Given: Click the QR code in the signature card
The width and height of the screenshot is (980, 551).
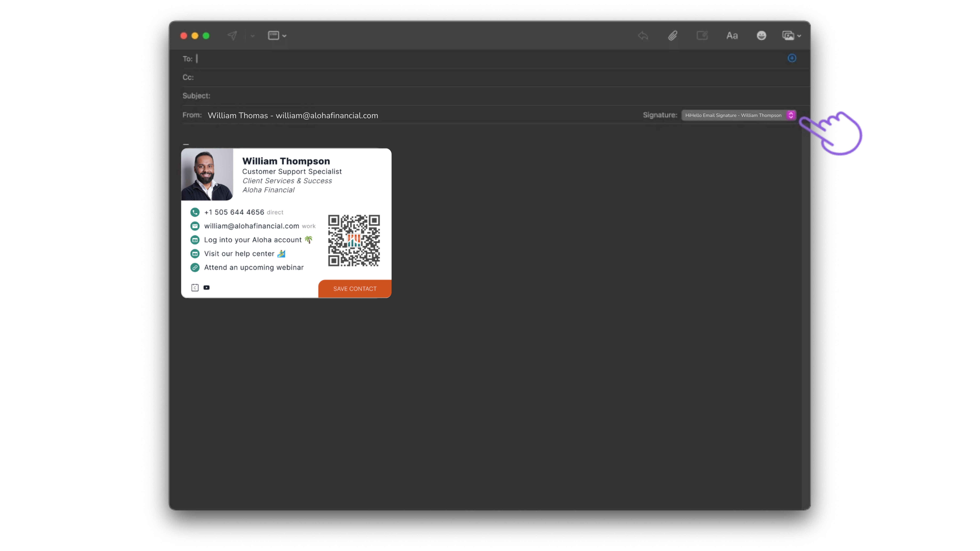Looking at the screenshot, I should point(354,240).
